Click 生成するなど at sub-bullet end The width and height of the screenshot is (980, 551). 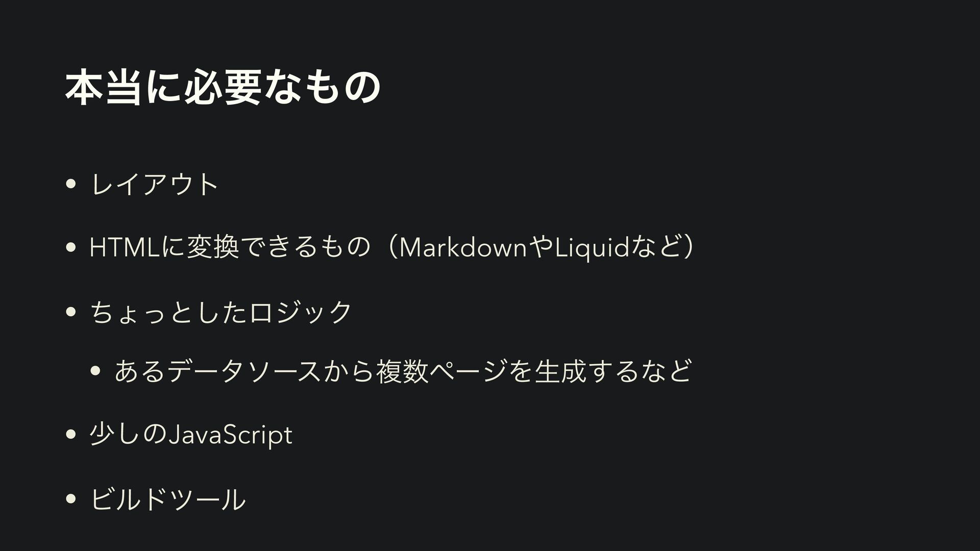[x=612, y=371]
